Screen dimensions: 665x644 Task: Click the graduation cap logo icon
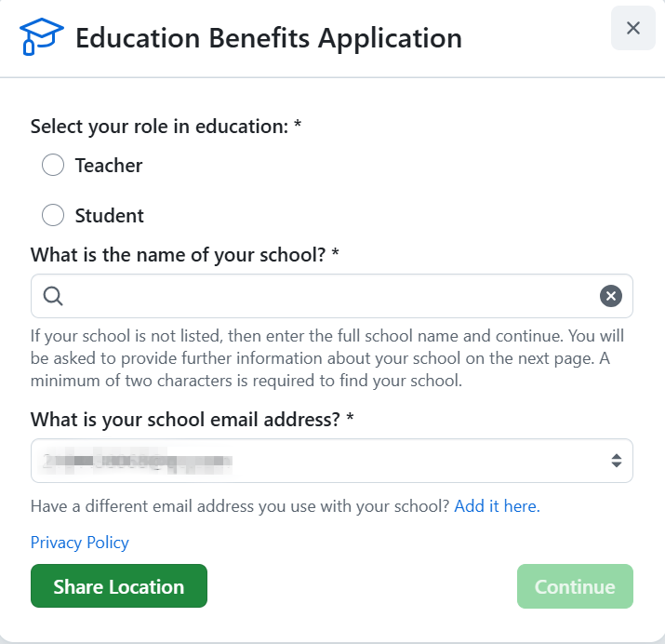tap(41, 37)
